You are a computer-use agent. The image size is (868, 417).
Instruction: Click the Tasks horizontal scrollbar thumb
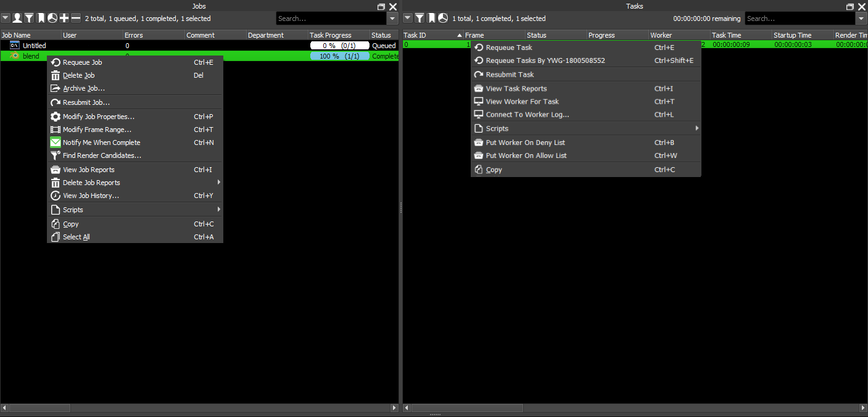pos(468,408)
